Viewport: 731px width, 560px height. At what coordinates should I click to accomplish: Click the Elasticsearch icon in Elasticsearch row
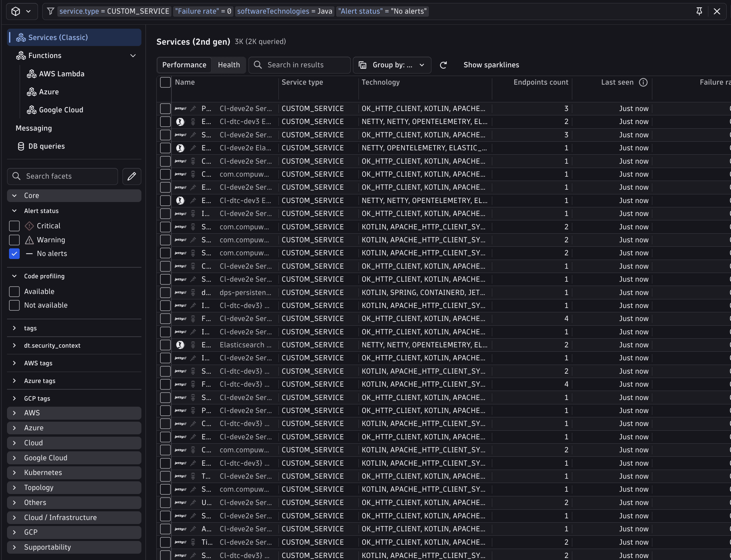tap(180, 345)
